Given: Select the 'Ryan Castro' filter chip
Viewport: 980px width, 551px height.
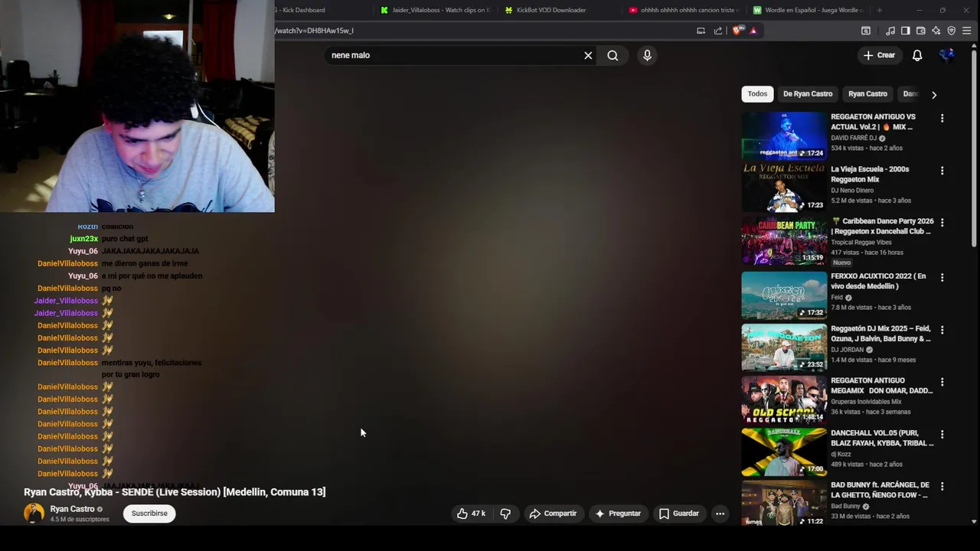Looking at the screenshot, I should click(867, 94).
